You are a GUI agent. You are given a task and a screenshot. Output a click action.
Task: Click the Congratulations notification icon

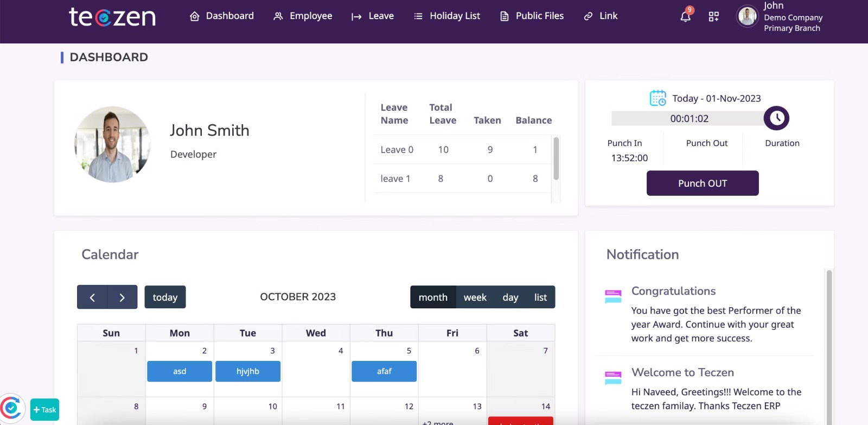pyautogui.click(x=613, y=296)
